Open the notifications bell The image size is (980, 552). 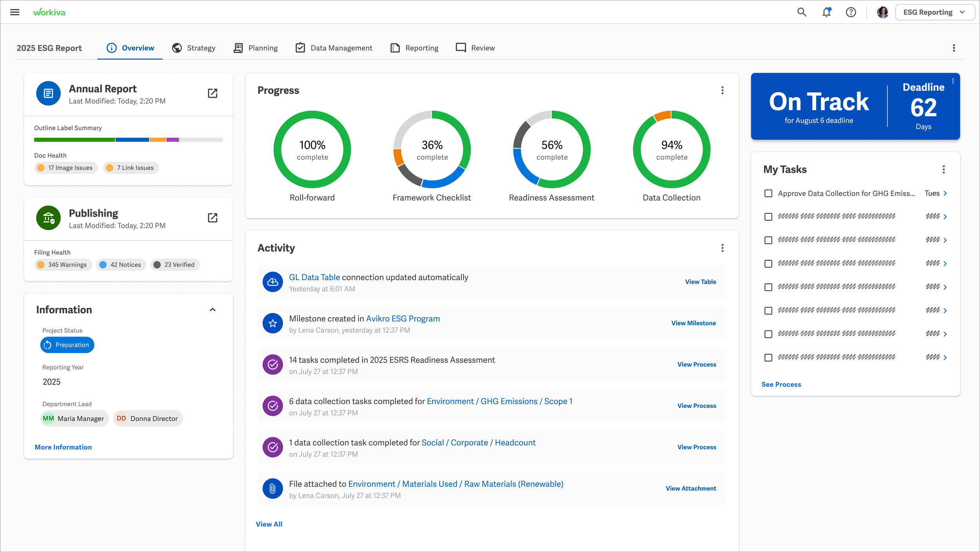[x=826, y=12]
